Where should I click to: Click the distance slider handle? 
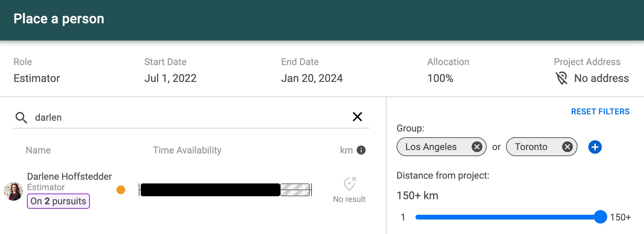[x=600, y=217]
